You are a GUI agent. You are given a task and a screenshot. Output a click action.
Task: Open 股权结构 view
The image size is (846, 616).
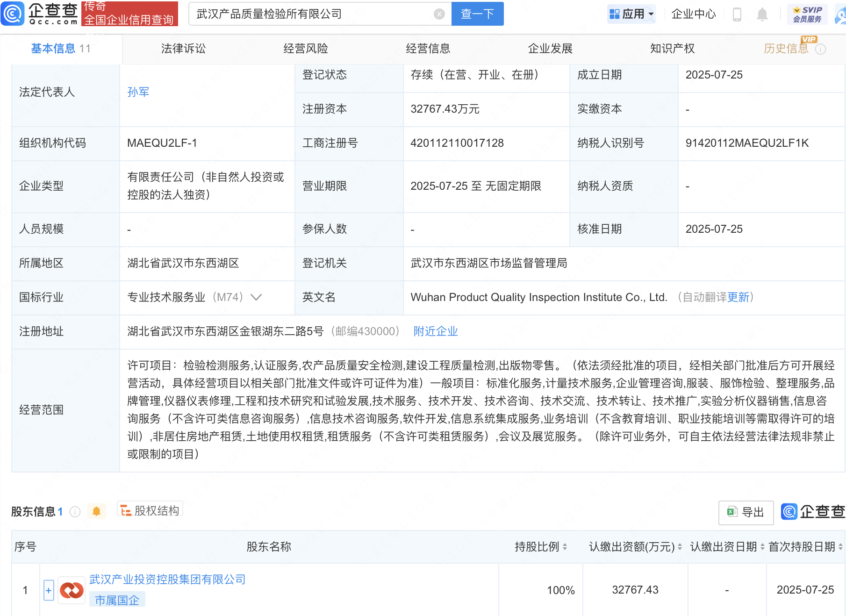(x=150, y=510)
